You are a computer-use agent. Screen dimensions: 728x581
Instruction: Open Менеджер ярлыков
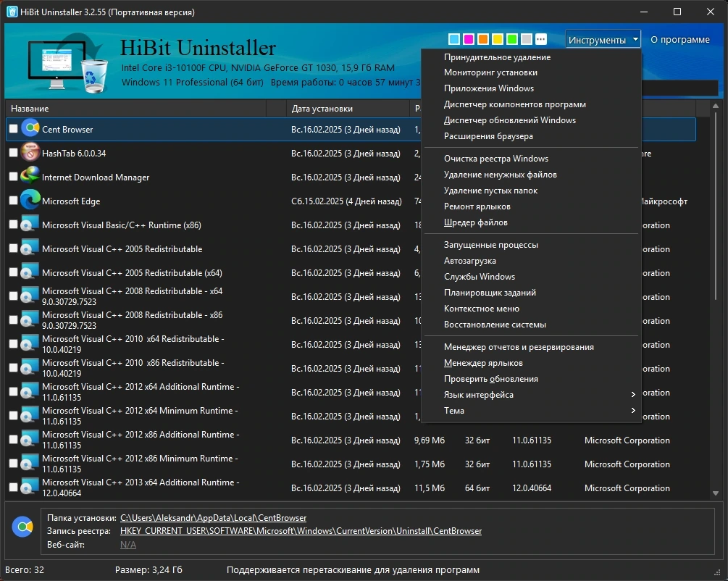point(532,363)
